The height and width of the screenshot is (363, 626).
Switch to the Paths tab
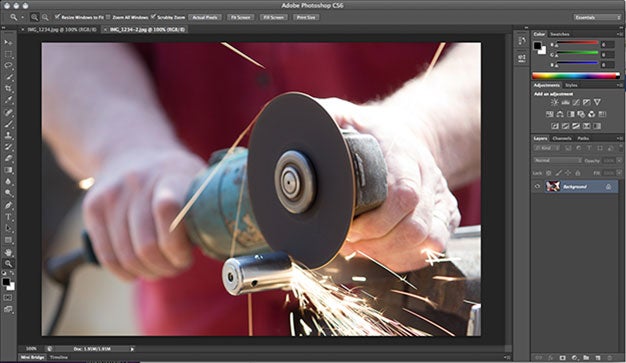click(x=583, y=138)
